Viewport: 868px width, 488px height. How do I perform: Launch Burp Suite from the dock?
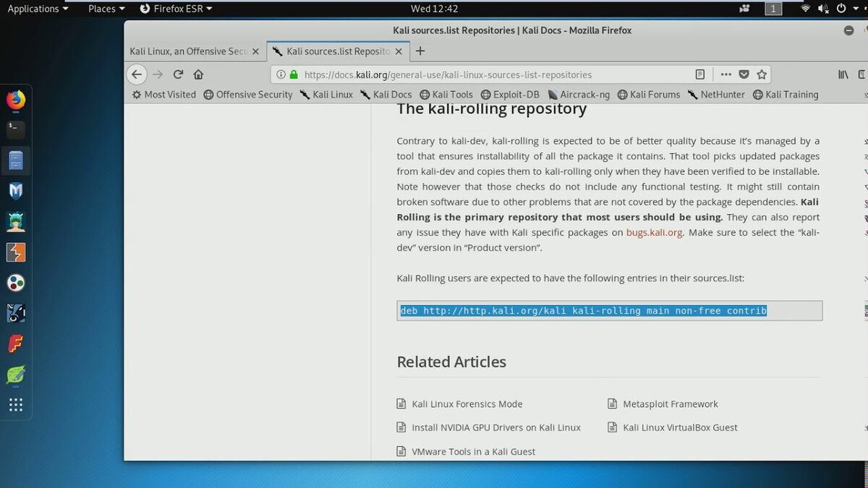click(x=16, y=252)
